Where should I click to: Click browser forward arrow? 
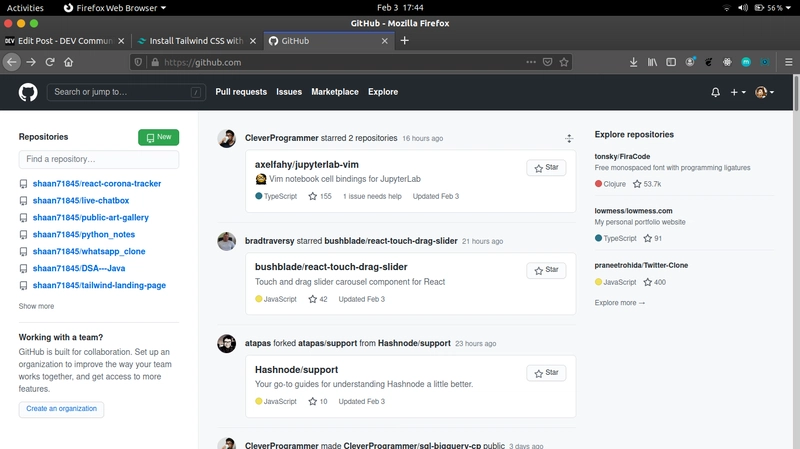pos(31,62)
